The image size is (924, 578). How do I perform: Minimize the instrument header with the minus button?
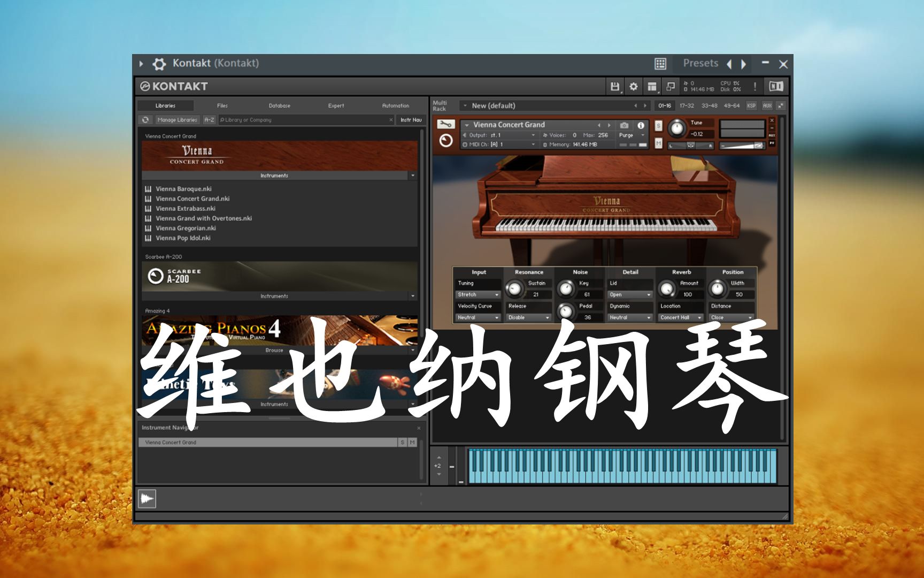[772, 128]
